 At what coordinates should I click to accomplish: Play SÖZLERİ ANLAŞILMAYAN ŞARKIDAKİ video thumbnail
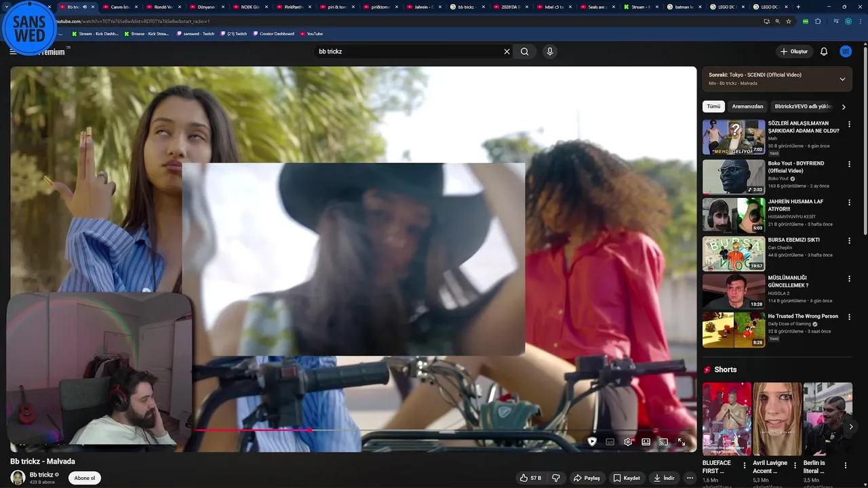click(734, 137)
